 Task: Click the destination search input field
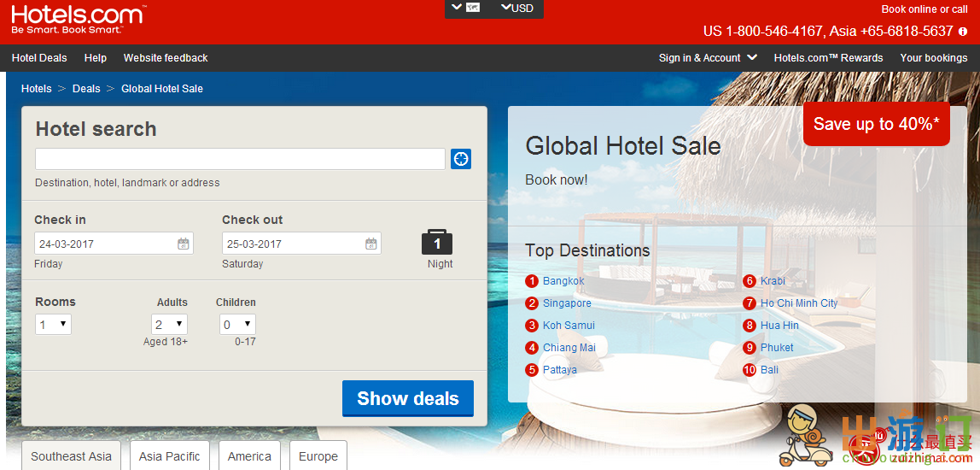click(240, 159)
